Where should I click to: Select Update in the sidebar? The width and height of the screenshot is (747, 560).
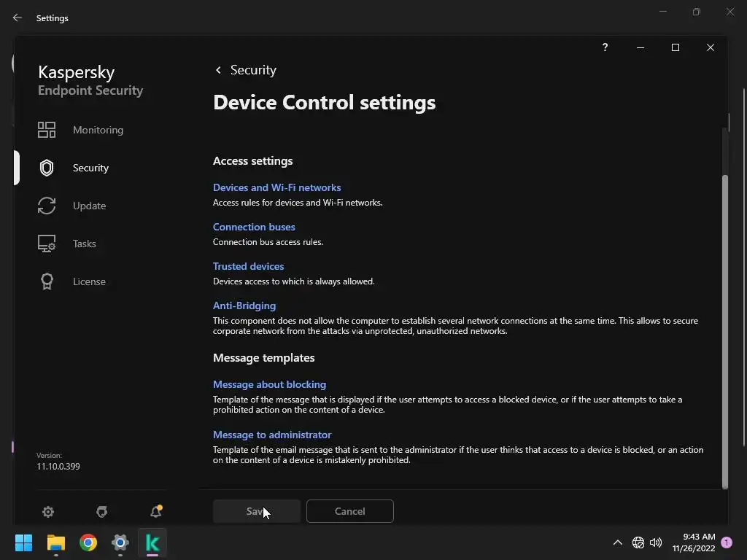coord(90,206)
